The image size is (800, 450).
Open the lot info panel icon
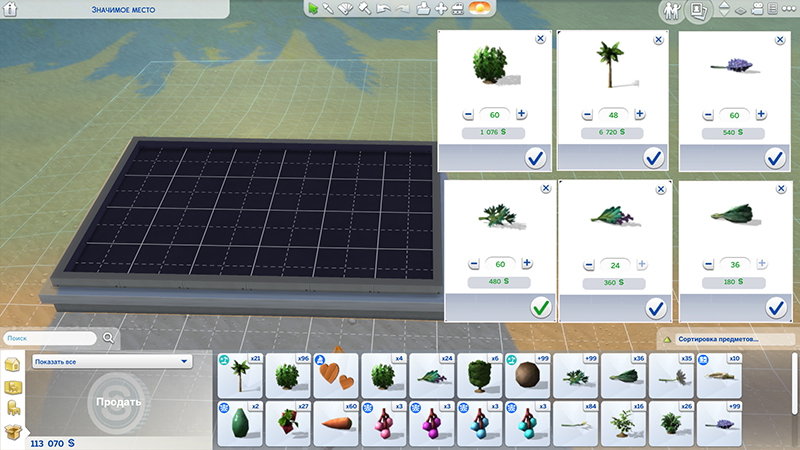pyautogui.click(x=773, y=9)
